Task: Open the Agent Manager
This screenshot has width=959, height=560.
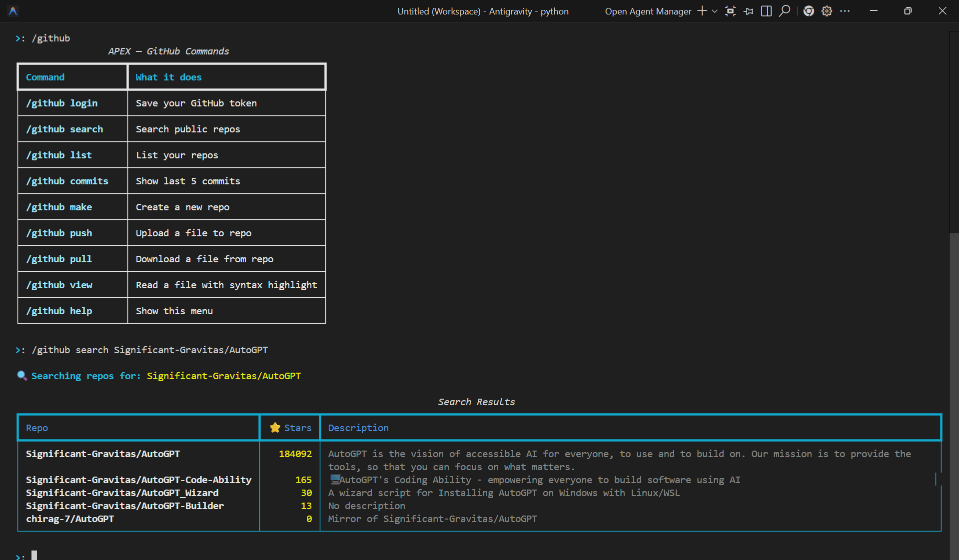Action: tap(648, 11)
